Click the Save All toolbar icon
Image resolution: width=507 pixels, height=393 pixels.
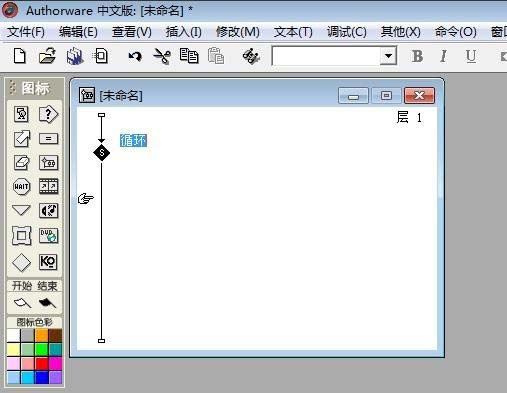click(x=75, y=56)
